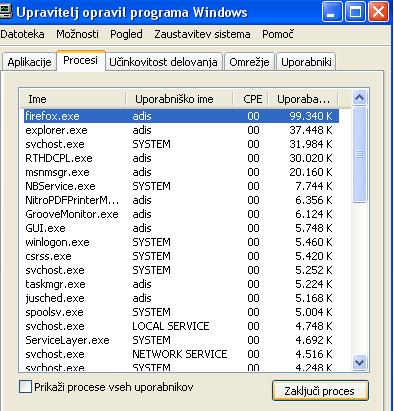394x411 pixels.
Task: Open the Datoteka menu
Action: point(22,34)
